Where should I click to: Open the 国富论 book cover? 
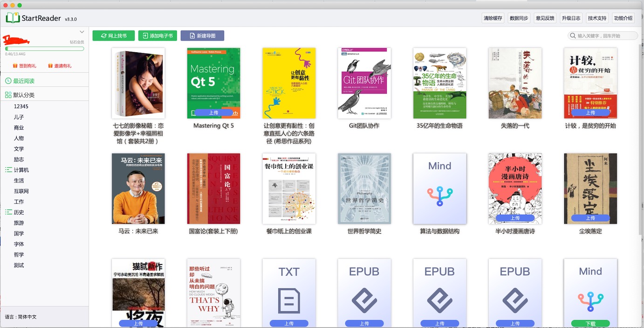pos(214,188)
